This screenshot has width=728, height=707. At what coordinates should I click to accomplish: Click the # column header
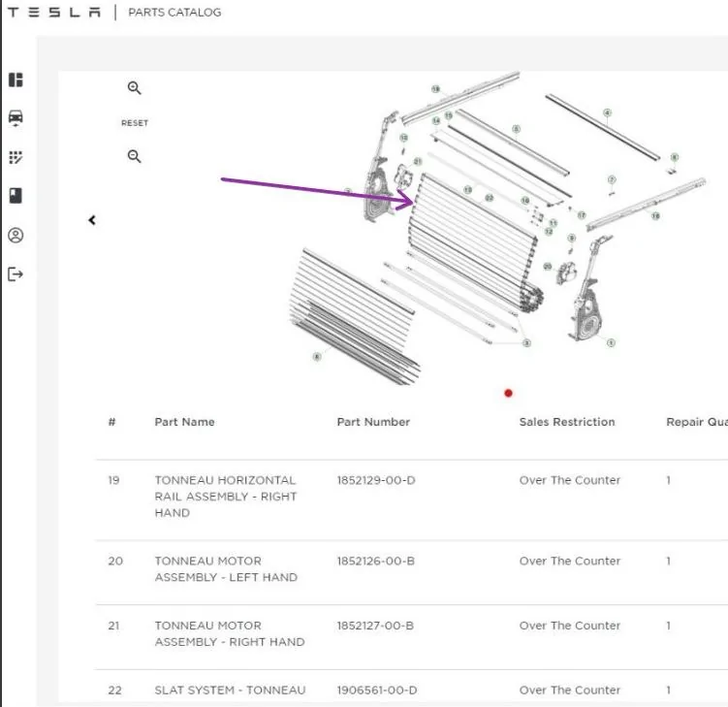[x=111, y=422]
